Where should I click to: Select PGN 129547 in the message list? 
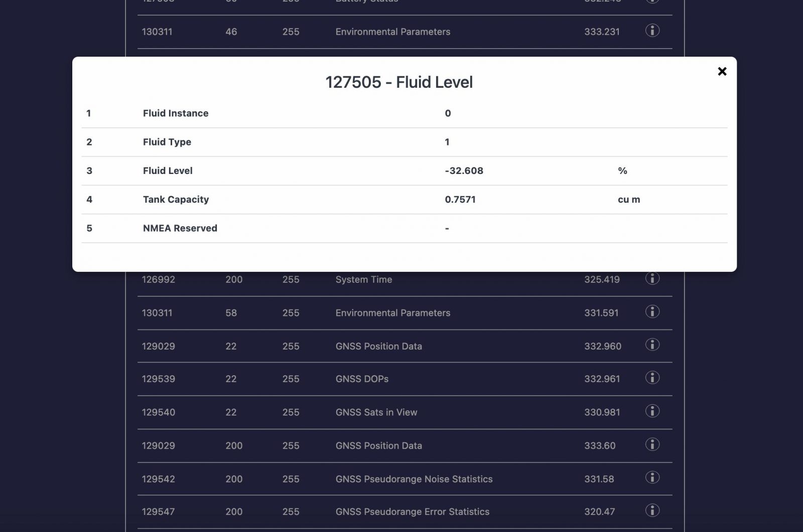[158, 512]
